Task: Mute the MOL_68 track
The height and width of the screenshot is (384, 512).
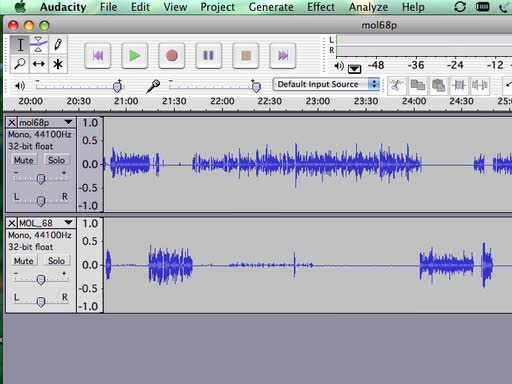Action: (x=24, y=261)
